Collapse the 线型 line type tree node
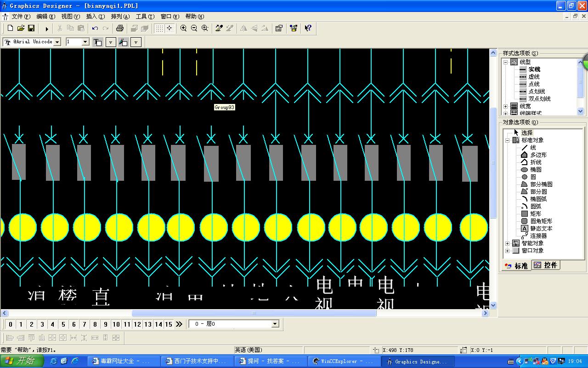 tap(505, 62)
